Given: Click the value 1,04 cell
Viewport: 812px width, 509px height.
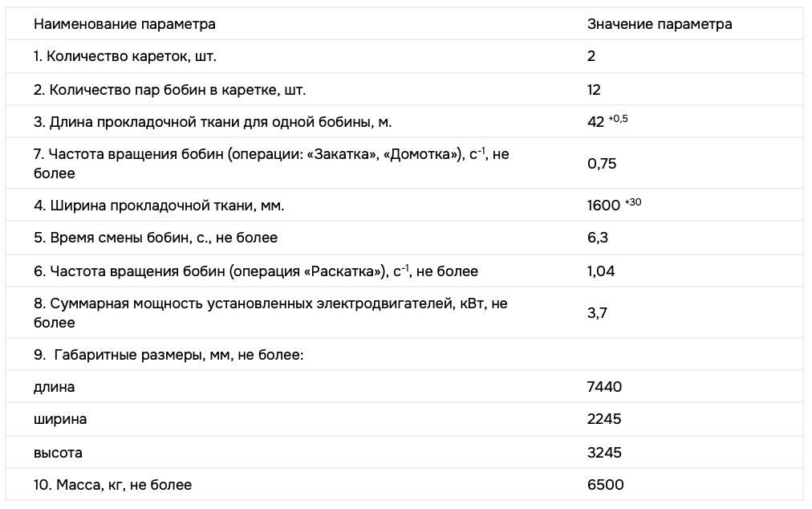Looking at the screenshot, I should point(601,271).
